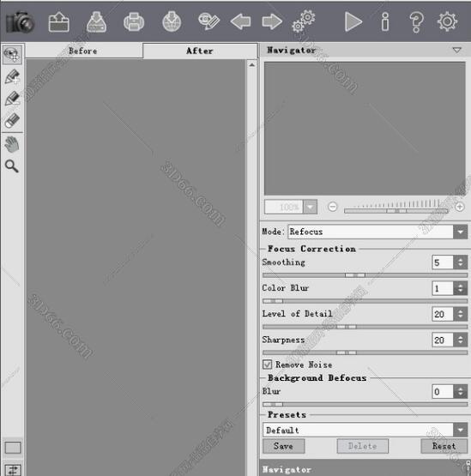Click the Smoothing slider track
The height and width of the screenshot is (476, 471).
(x=365, y=275)
